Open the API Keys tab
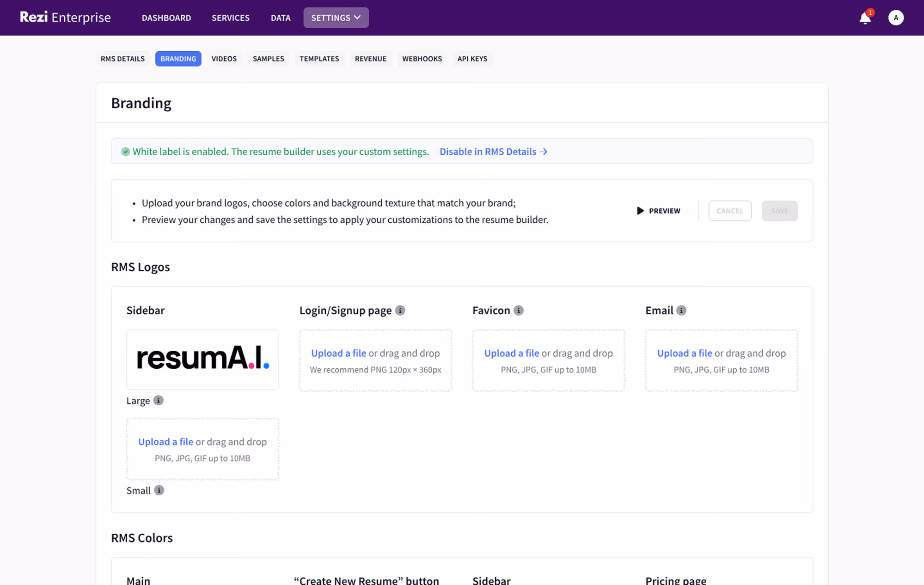 point(472,59)
